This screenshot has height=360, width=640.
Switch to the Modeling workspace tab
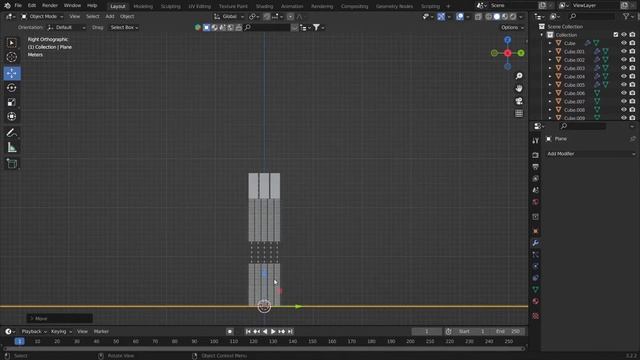click(x=143, y=6)
